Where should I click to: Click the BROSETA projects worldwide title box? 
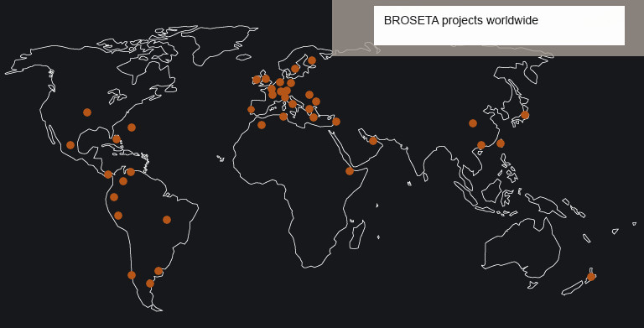[499, 25]
